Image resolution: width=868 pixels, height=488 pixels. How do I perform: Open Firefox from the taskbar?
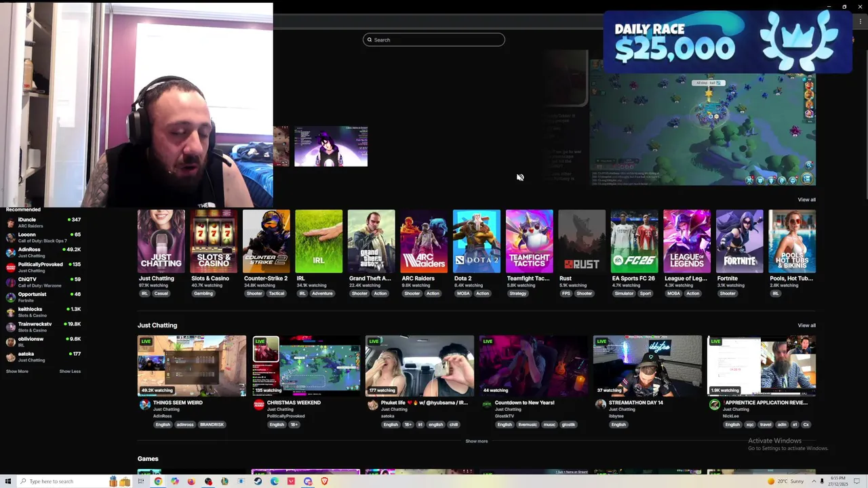pos(191,481)
